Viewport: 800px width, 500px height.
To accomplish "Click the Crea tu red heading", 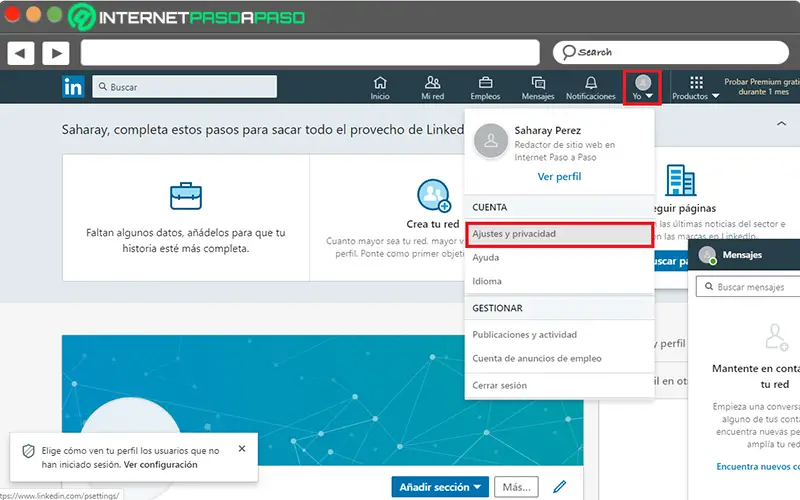I will 433,224.
